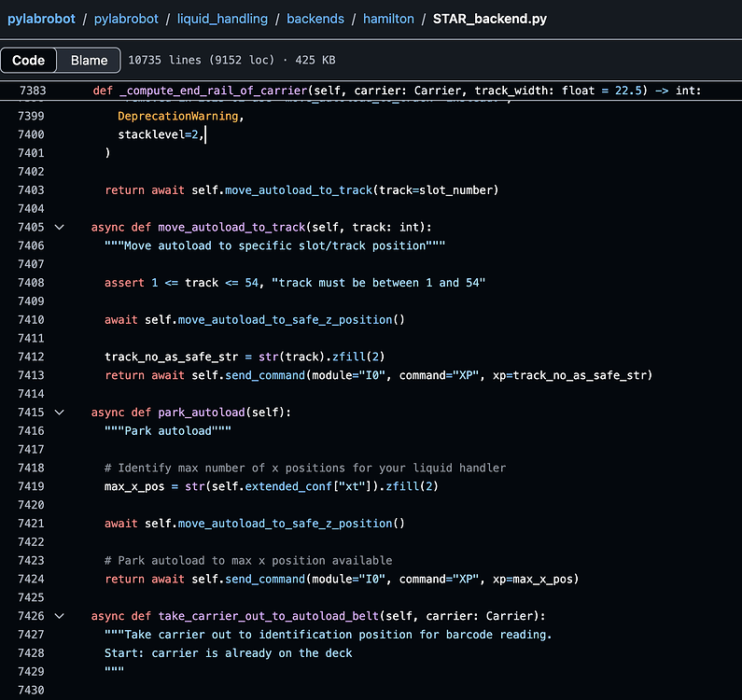Click send_command call on line 7413
Image resolution: width=742 pixels, height=700 pixels.
265,375
